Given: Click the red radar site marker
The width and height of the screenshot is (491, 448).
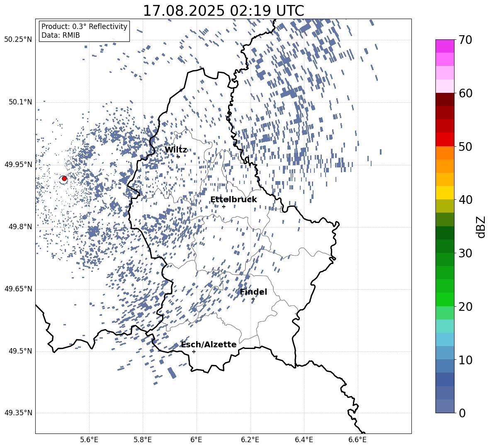Looking at the screenshot, I should click(64, 179).
